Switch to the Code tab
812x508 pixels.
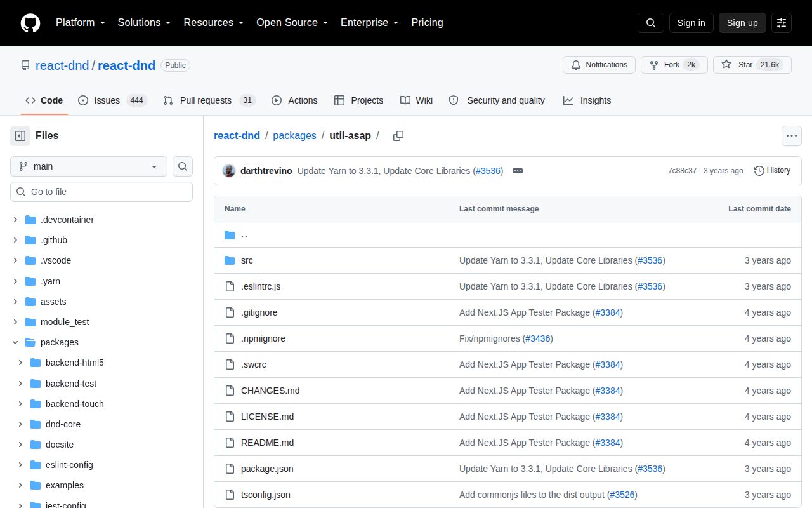pyautogui.click(x=44, y=100)
